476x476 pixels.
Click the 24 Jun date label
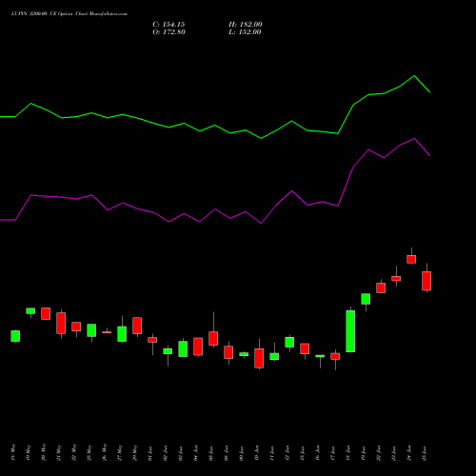coord(409,453)
